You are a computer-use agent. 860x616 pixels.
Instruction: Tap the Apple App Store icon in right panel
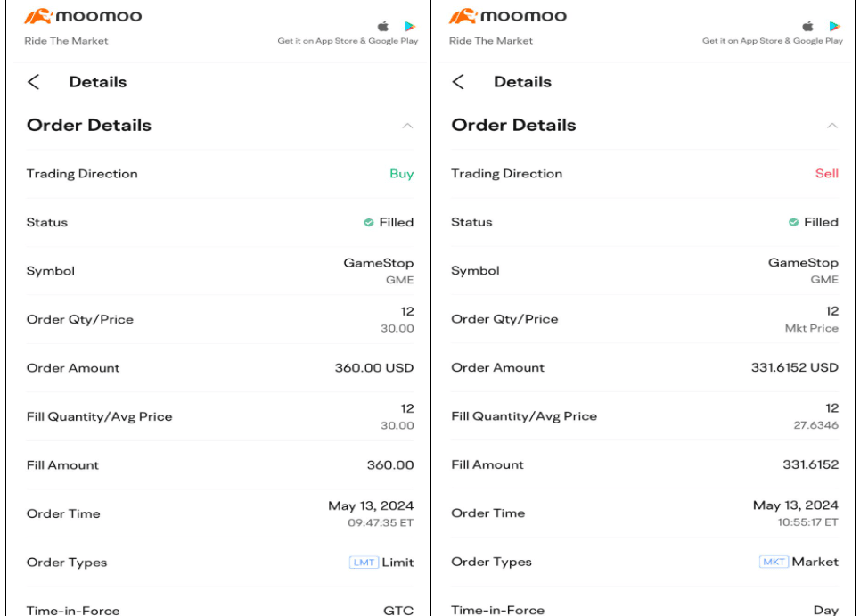(x=808, y=26)
